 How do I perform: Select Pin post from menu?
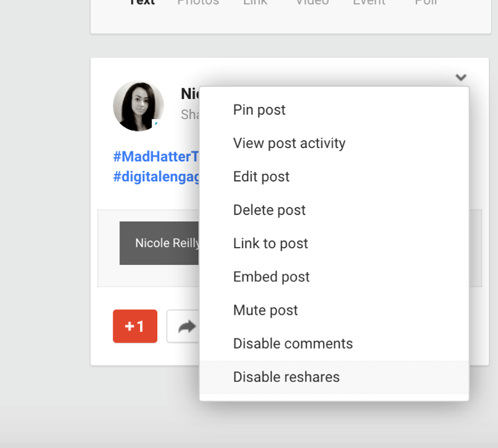click(x=259, y=110)
